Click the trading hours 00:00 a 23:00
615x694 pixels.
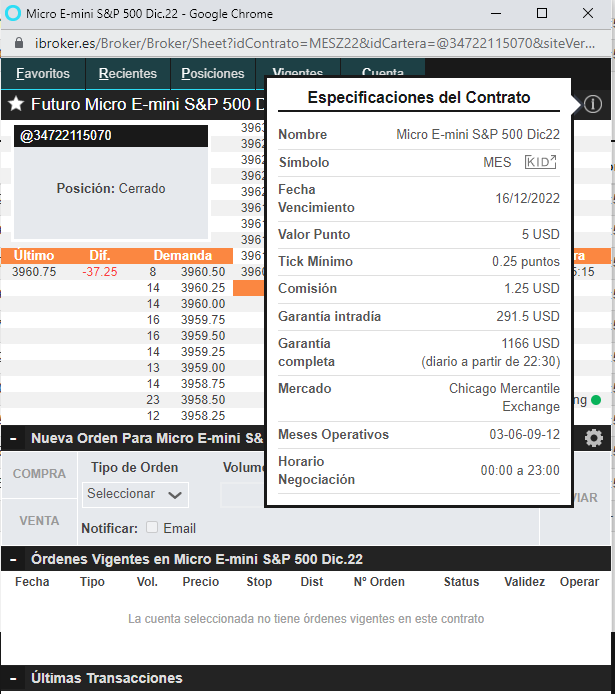(520, 470)
